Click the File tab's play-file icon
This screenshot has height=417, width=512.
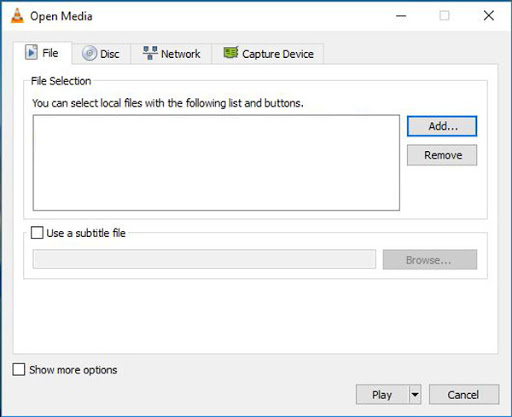pyautogui.click(x=31, y=52)
